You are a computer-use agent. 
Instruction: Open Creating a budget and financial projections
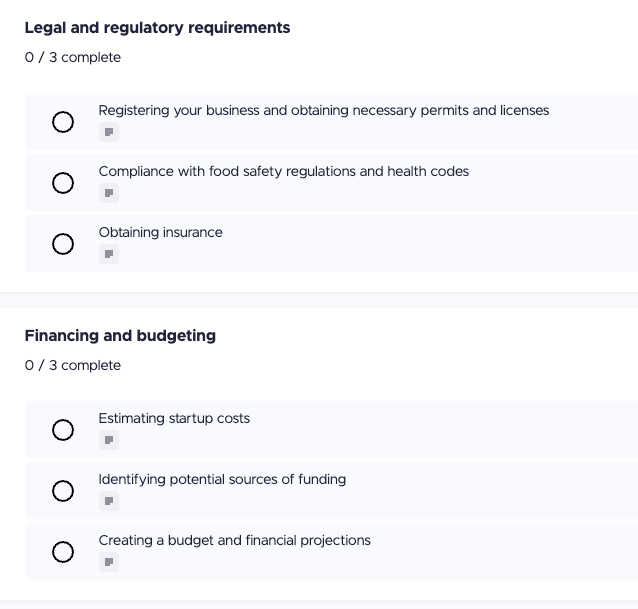point(234,541)
